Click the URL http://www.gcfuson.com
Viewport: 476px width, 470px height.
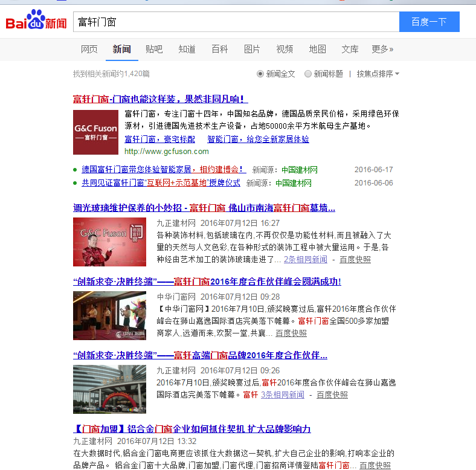[x=167, y=151]
